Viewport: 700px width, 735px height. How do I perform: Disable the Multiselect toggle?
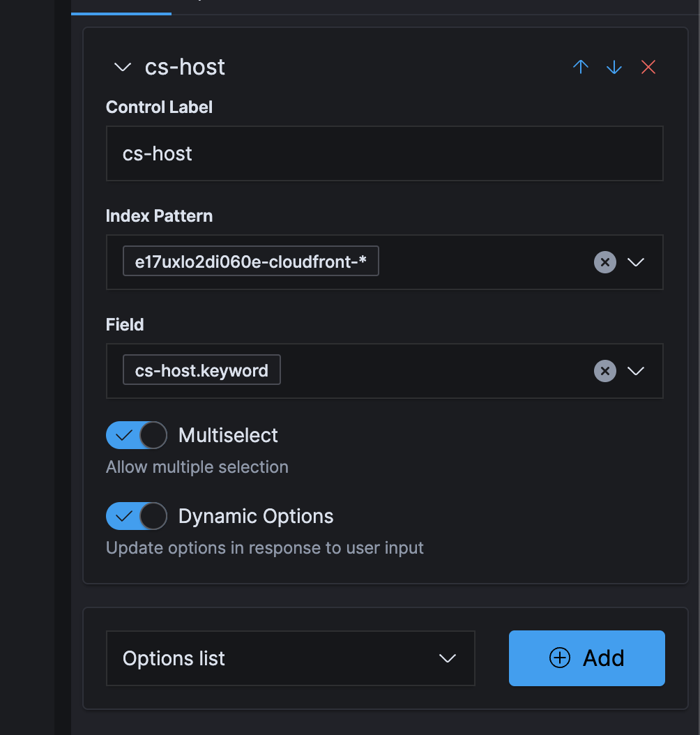pos(136,434)
